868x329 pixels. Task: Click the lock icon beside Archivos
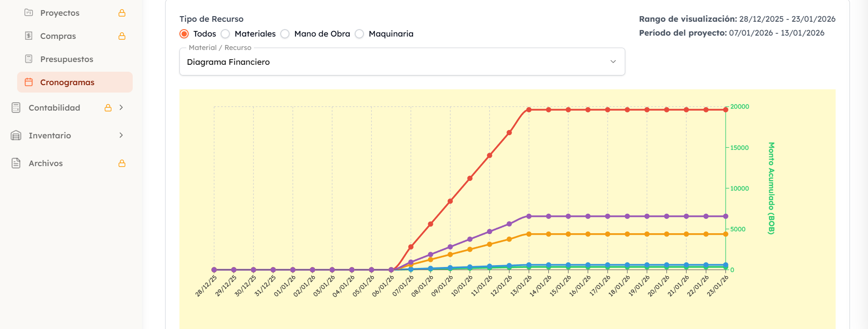[122, 163]
